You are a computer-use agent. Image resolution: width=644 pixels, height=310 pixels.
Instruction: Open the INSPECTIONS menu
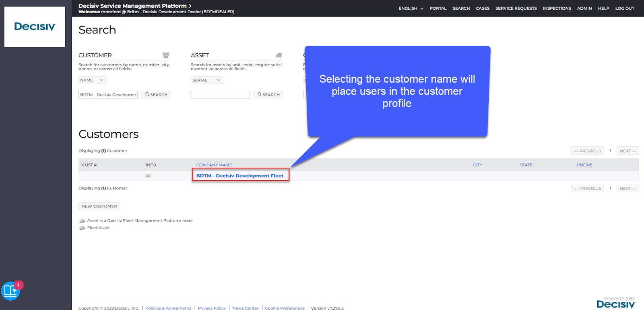[557, 8]
